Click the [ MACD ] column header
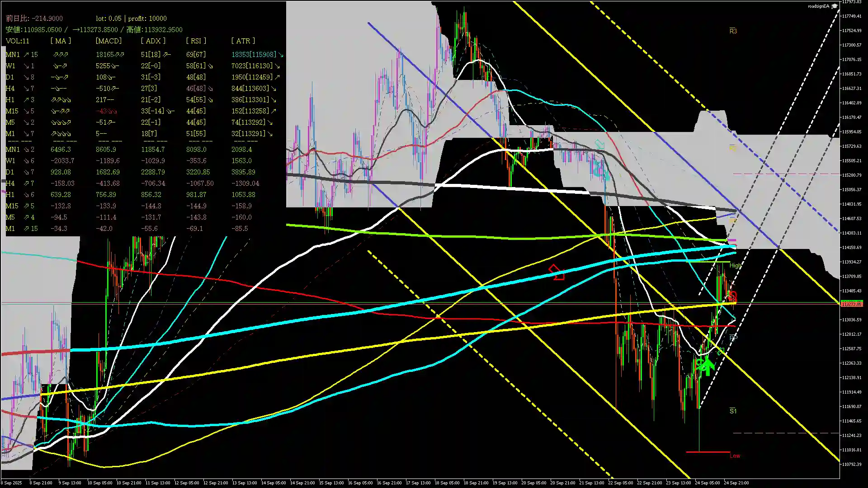 (108, 41)
